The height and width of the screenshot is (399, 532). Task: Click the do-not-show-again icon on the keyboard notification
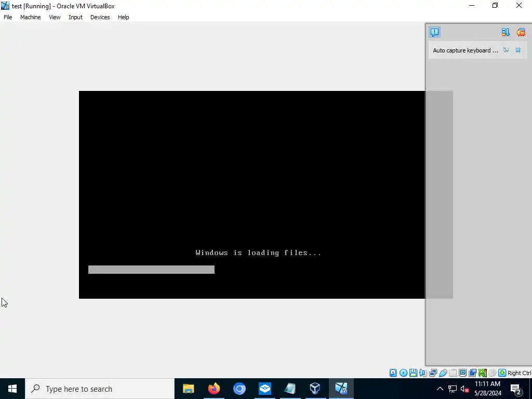pyautogui.click(x=506, y=50)
